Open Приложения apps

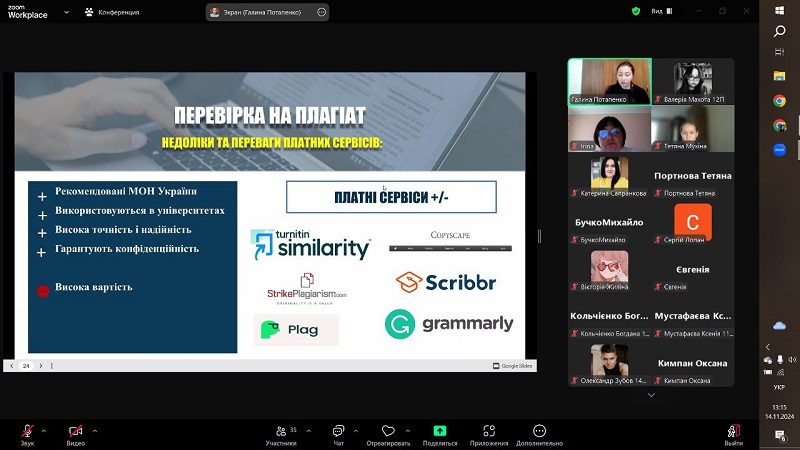coord(489,435)
